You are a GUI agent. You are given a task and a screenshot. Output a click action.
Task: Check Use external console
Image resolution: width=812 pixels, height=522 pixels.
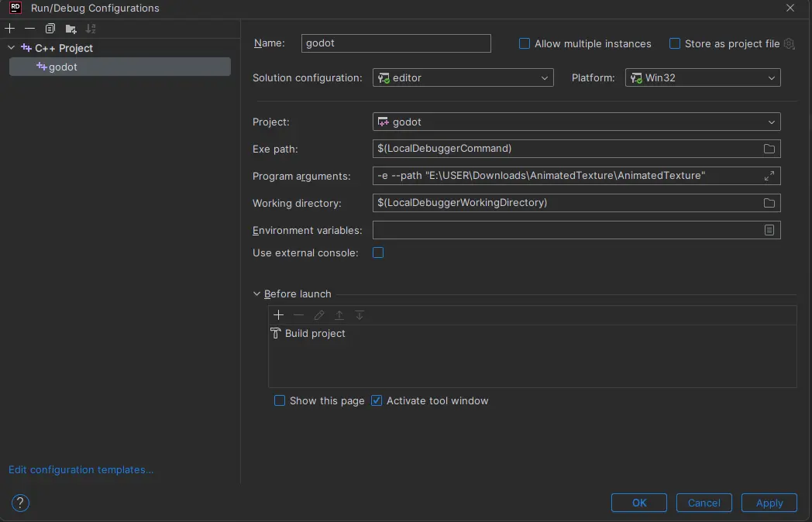coord(378,252)
